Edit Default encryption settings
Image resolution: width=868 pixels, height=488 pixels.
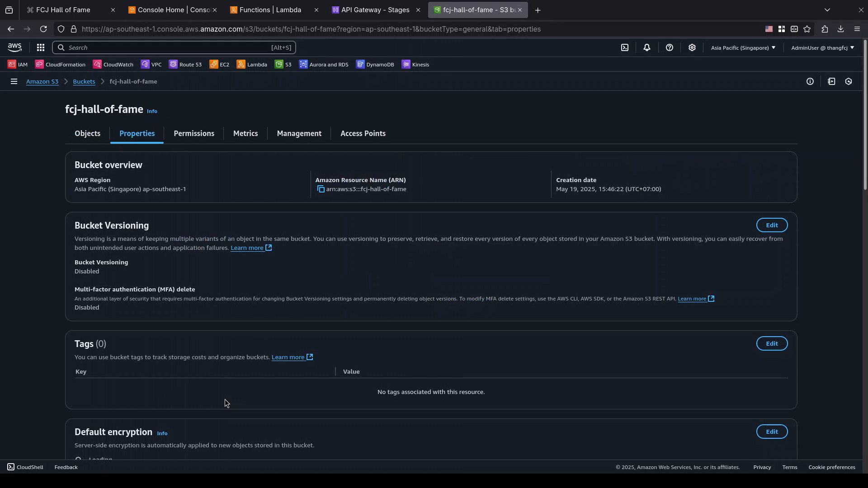[x=772, y=432]
